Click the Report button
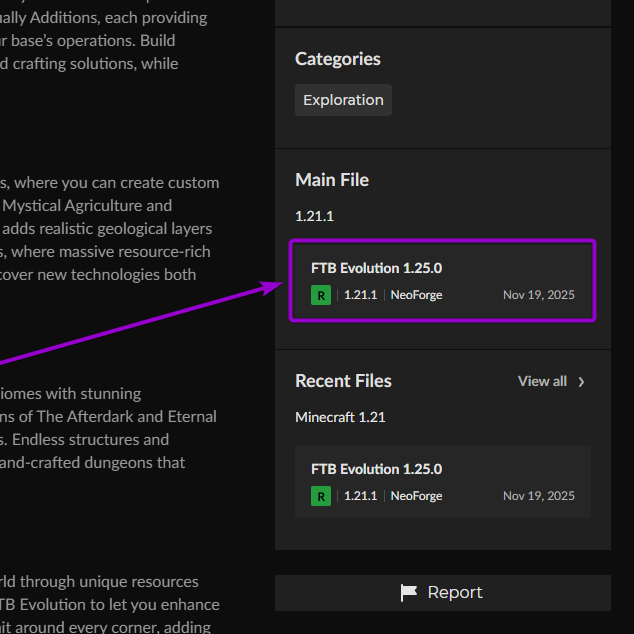634x634 pixels. click(x=442, y=593)
